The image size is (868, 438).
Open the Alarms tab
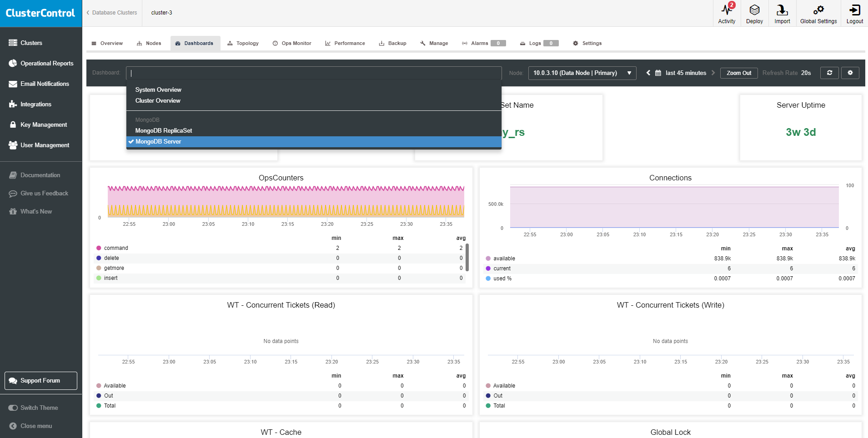tap(484, 43)
